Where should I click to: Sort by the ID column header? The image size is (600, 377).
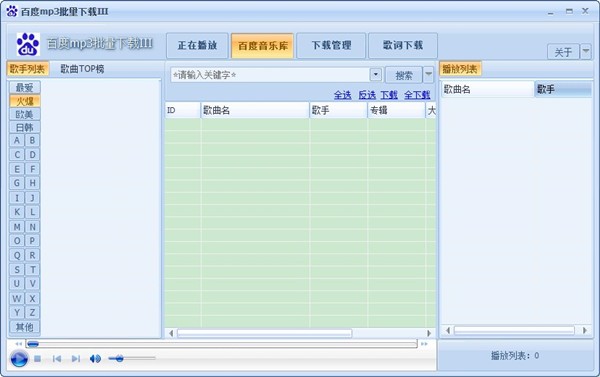pyautogui.click(x=183, y=110)
